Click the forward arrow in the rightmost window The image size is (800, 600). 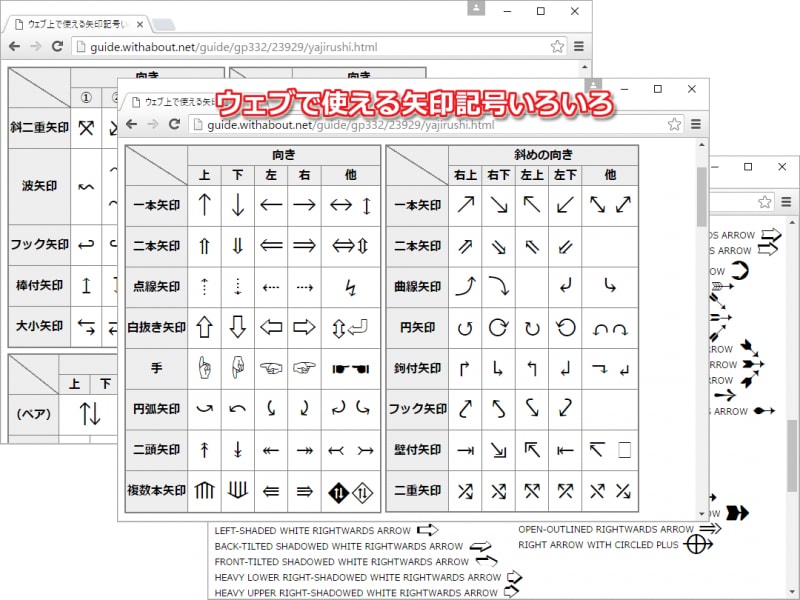coord(714,202)
